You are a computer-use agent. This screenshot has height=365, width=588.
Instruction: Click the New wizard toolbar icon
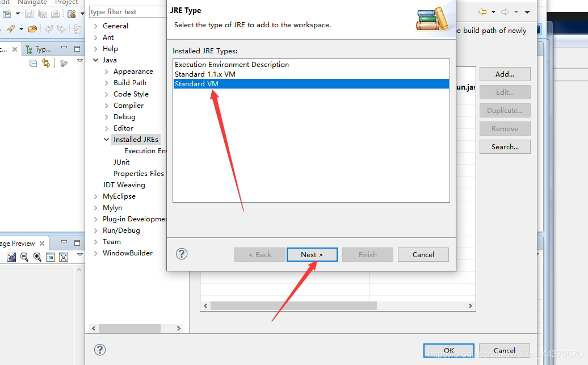pyautogui.click(x=7, y=14)
